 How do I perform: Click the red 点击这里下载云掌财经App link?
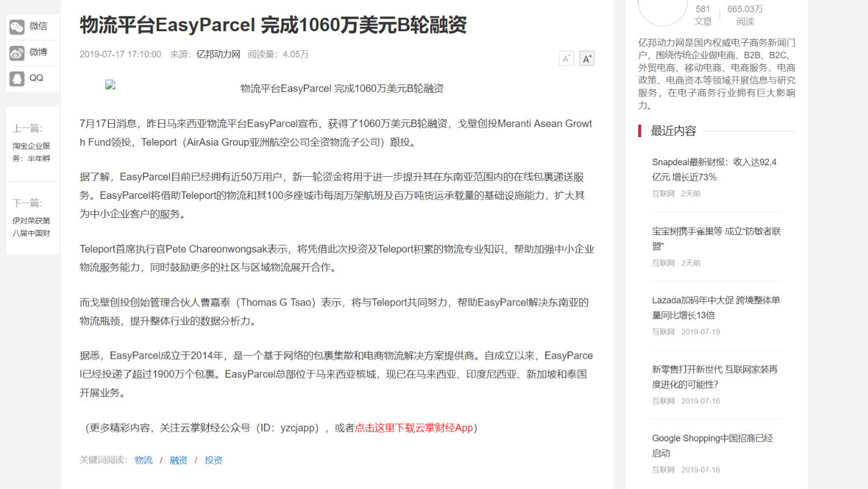pyautogui.click(x=413, y=428)
